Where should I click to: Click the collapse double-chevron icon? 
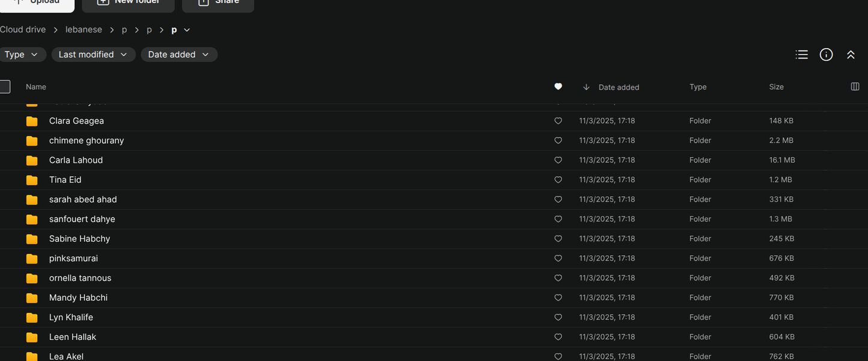click(x=851, y=55)
